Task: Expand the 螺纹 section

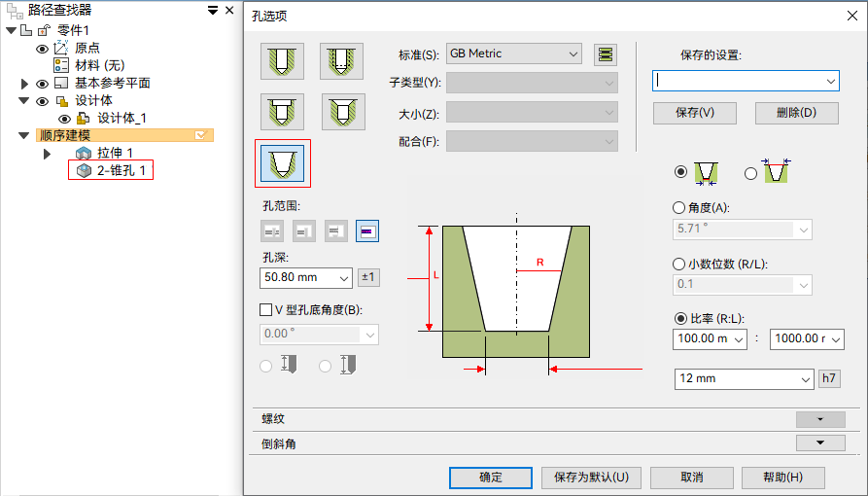Action: click(x=820, y=419)
